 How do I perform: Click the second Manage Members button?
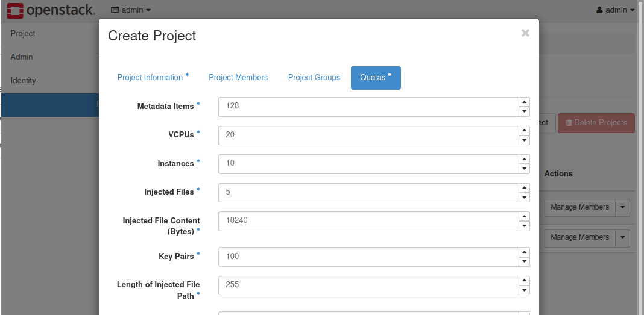coord(579,238)
